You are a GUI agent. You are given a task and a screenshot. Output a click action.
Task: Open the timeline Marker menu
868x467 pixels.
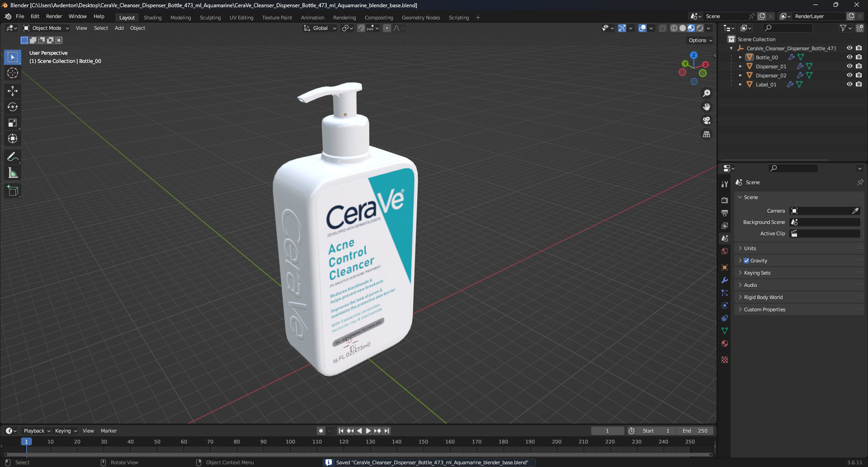(108, 431)
